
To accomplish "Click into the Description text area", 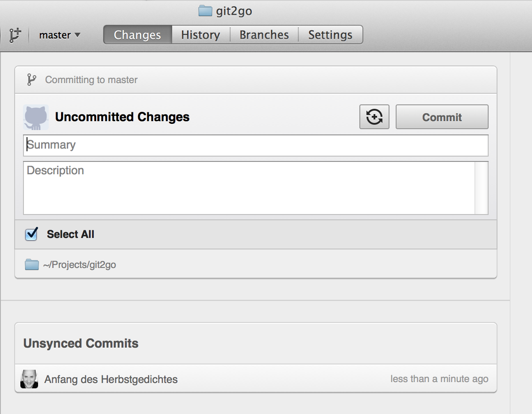I will coord(249,188).
